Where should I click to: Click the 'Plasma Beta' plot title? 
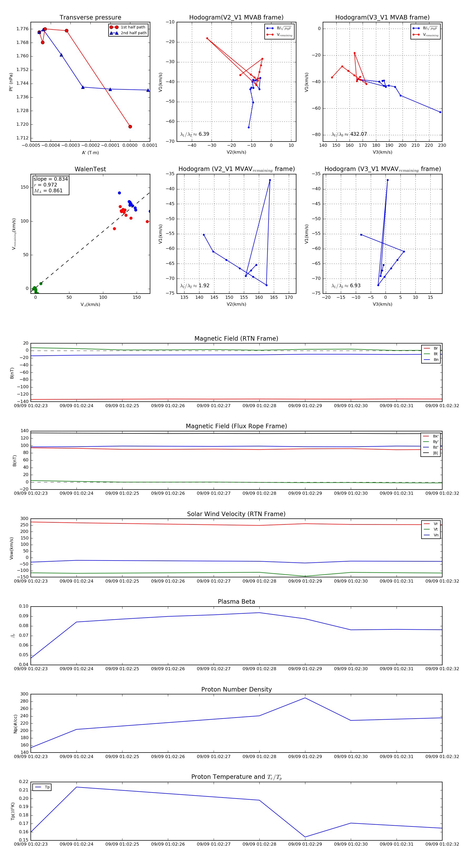click(236, 602)
